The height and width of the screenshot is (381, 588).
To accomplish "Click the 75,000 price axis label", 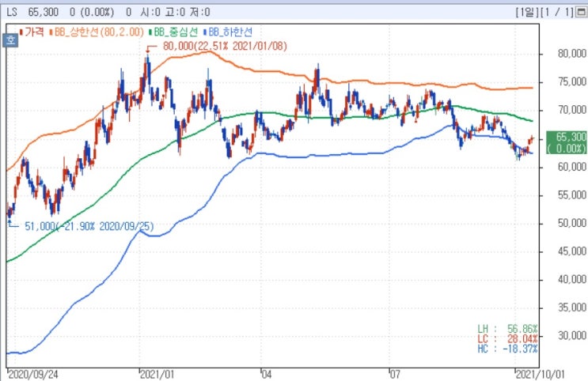I will (x=572, y=81).
